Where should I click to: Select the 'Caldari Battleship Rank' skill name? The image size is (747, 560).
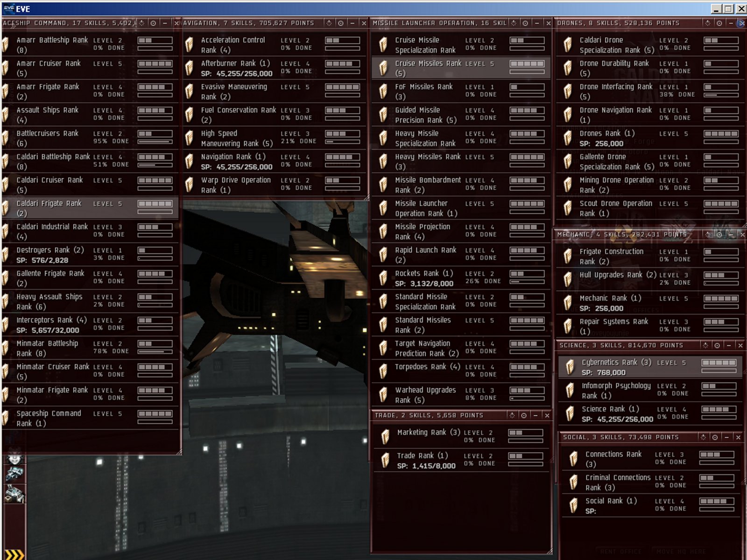[x=53, y=157]
